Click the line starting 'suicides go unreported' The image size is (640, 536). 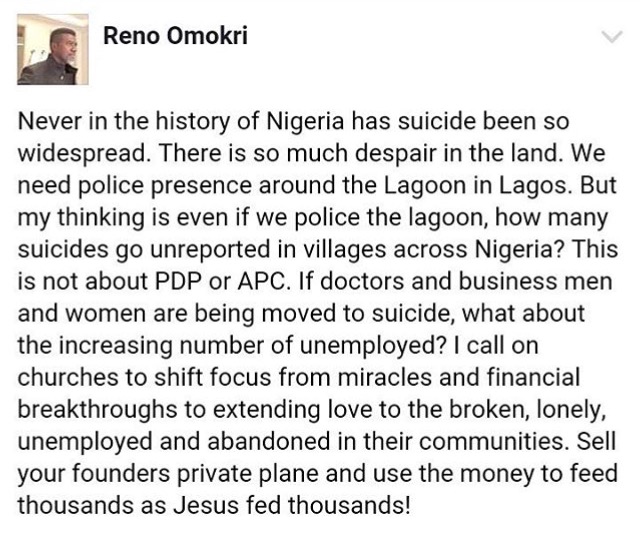tap(318, 250)
